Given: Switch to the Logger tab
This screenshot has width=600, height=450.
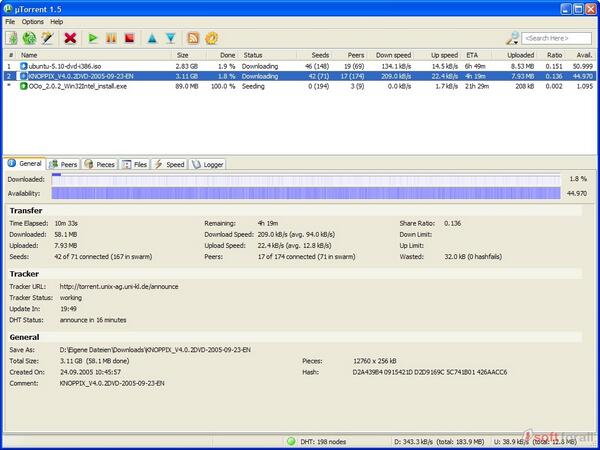Looking at the screenshot, I should 207,165.
